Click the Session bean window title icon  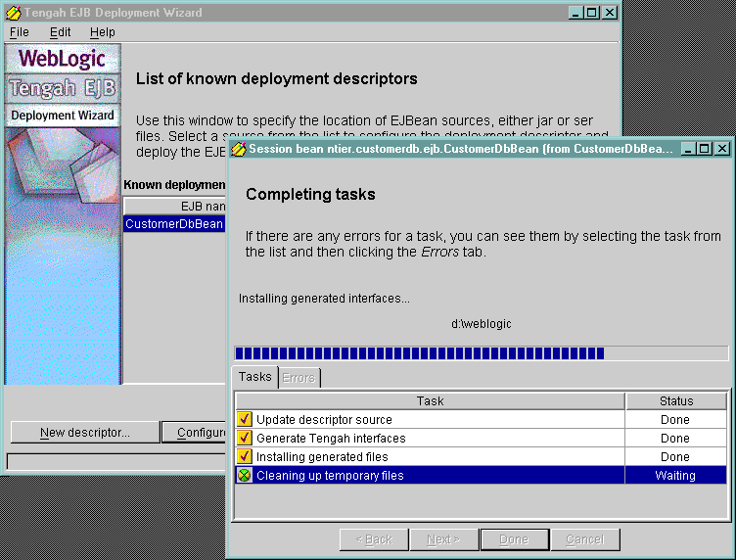click(239, 149)
